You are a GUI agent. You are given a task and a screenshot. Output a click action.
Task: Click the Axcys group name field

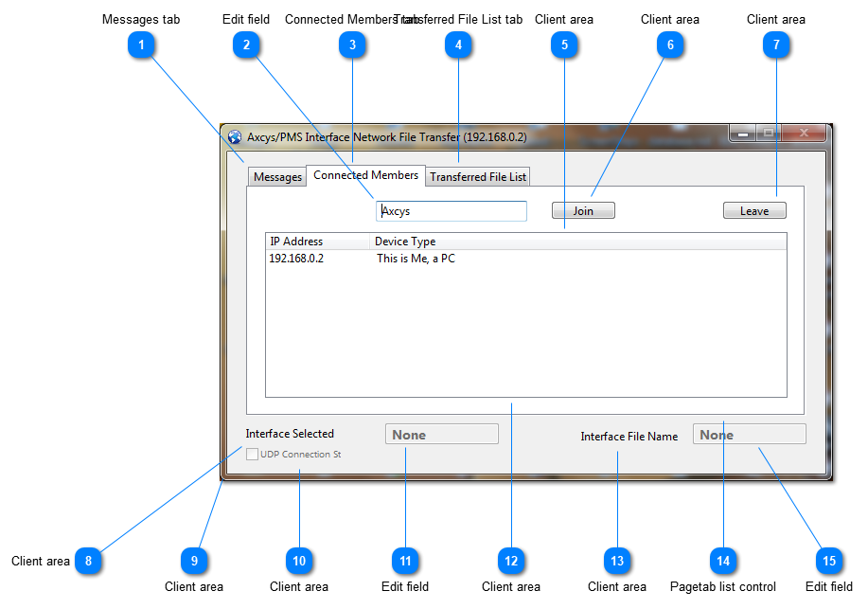point(452,211)
